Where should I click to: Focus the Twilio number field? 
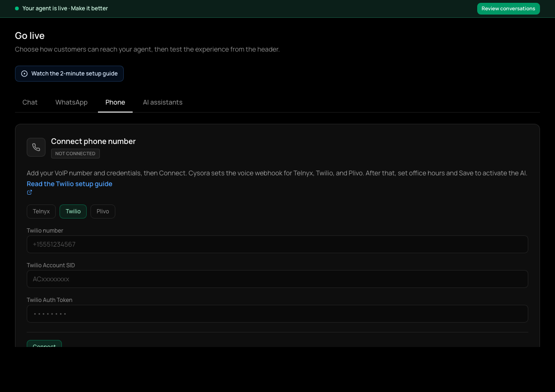[x=277, y=244]
